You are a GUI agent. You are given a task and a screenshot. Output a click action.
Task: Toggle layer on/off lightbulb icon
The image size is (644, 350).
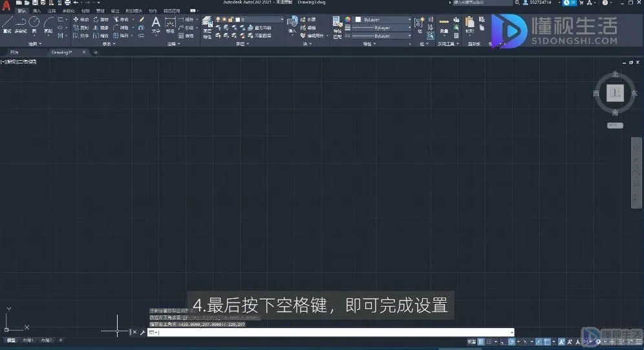[x=218, y=19]
